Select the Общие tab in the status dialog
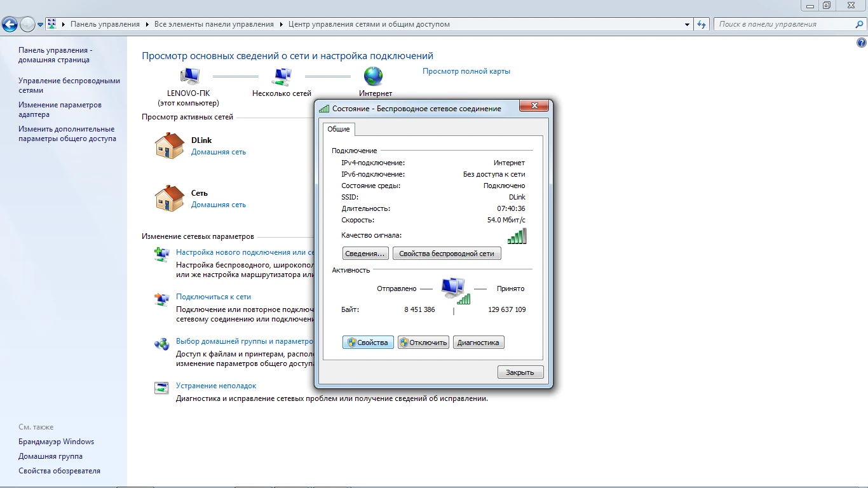Image resolution: width=868 pixels, height=488 pixels. tap(339, 128)
